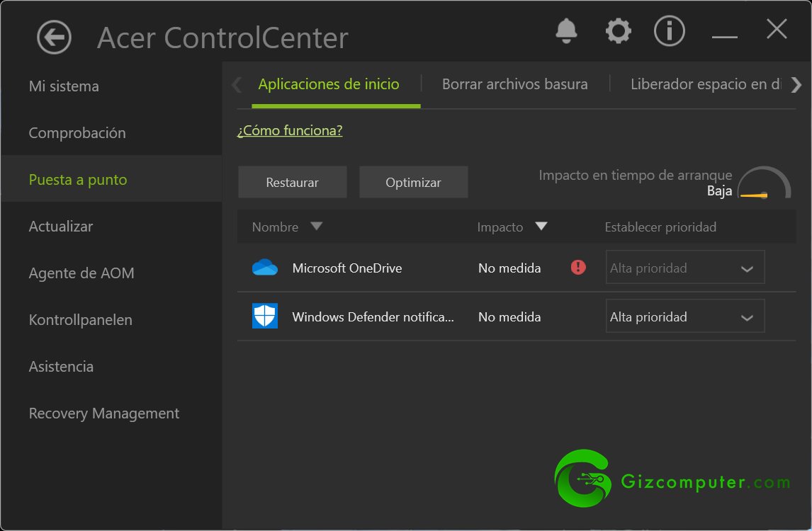This screenshot has height=531, width=812.
Task: Open priority dropdown for Microsoft OneDrive
Action: [685, 267]
